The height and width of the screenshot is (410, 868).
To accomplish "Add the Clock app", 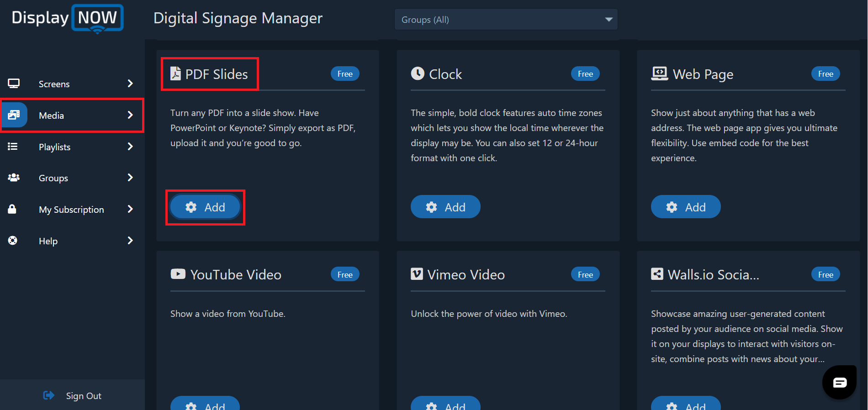I will click(445, 207).
